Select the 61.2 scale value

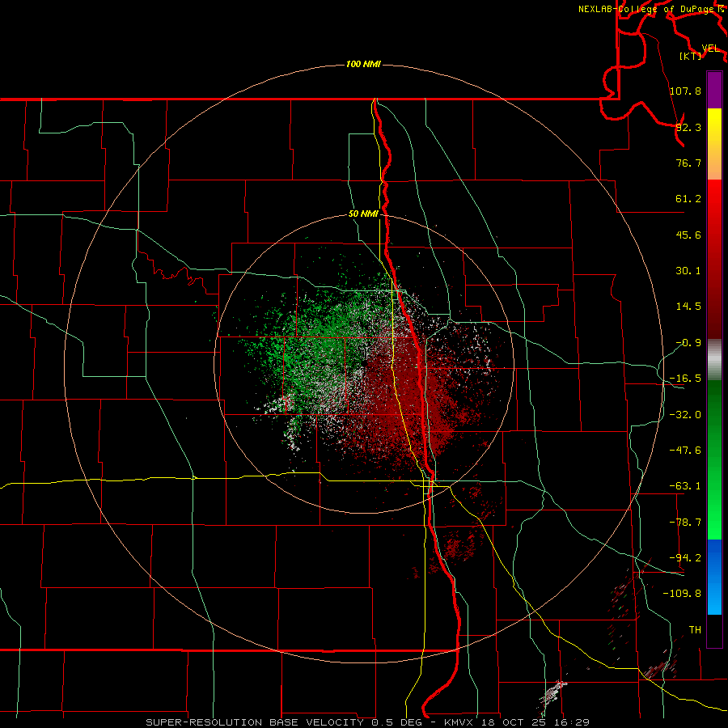point(688,199)
